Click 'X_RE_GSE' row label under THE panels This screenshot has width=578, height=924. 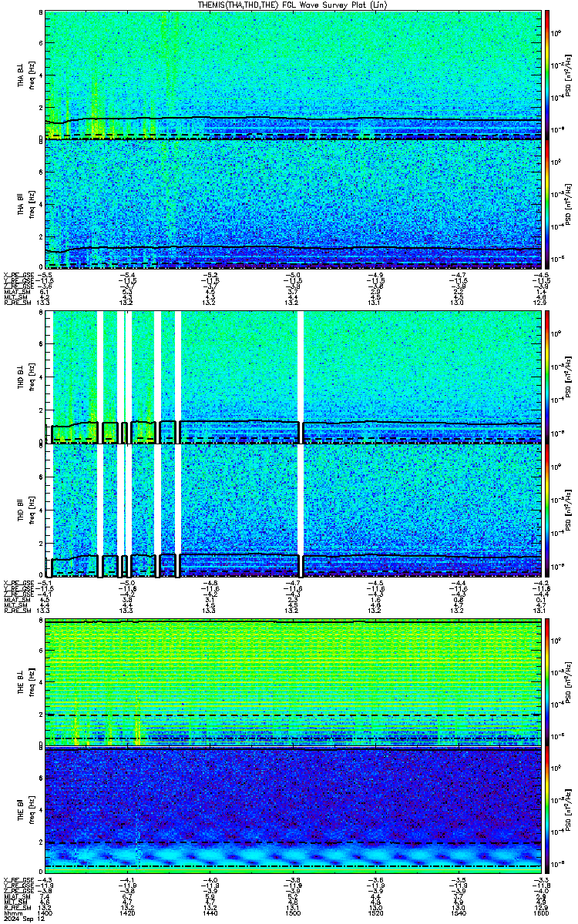18,879
